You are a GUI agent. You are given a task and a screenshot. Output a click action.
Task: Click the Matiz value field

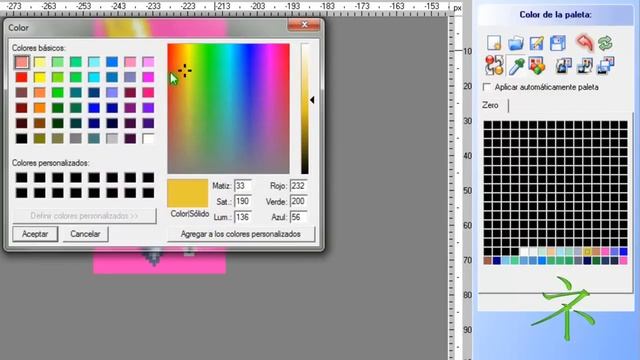242,186
